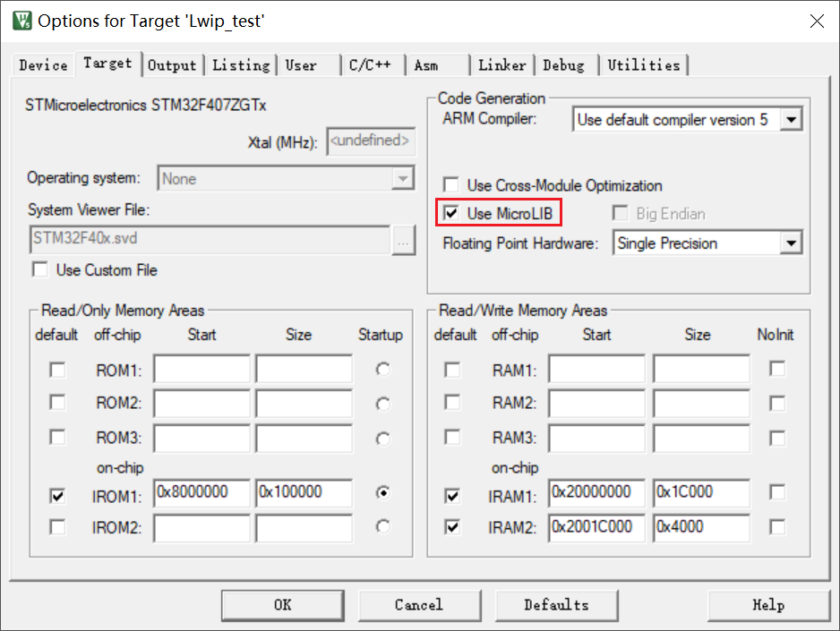The image size is (840, 631).
Task: Click the Keil uVision app icon in title bar
Action: [x=22, y=21]
